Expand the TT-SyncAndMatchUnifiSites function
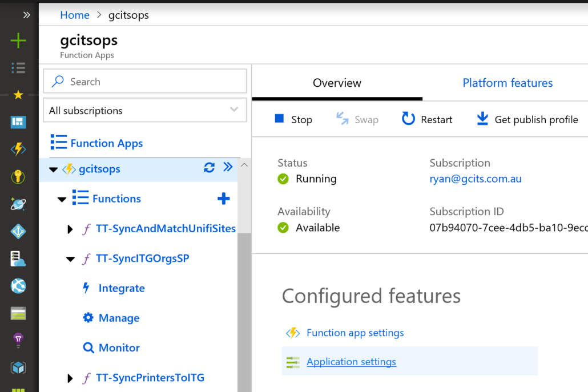Image resolution: width=588 pixels, height=392 pixels. pyautogui.click(x=70, y=229)
